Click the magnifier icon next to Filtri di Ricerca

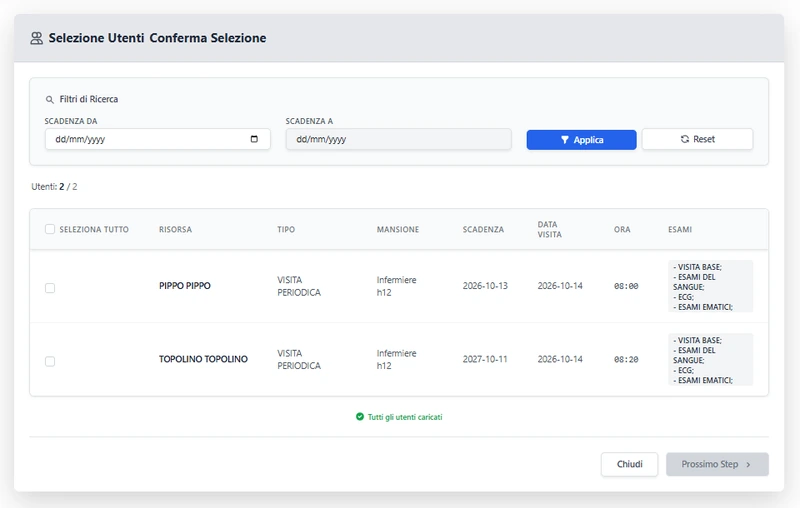click(49, 99)
